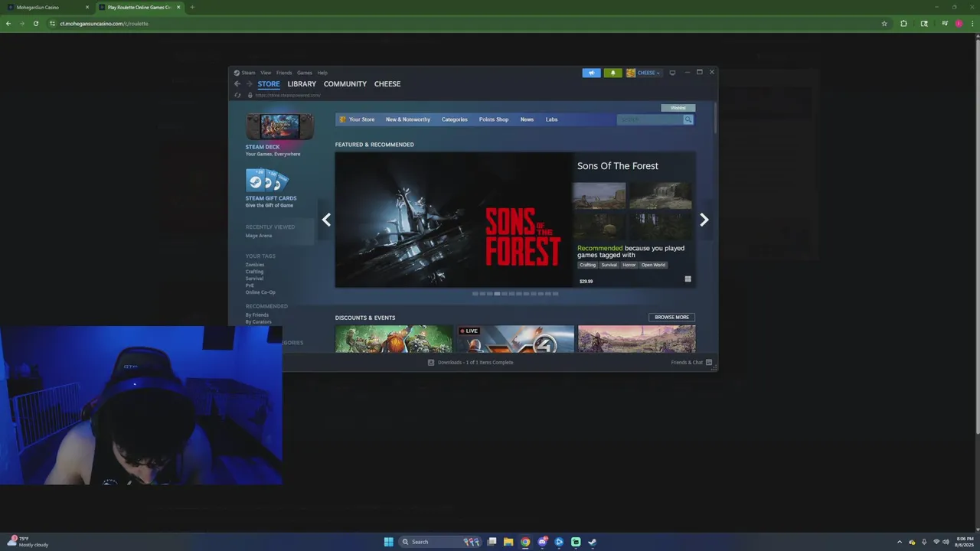Open the Sons Of The Forest featured banner

coord(454,220)
